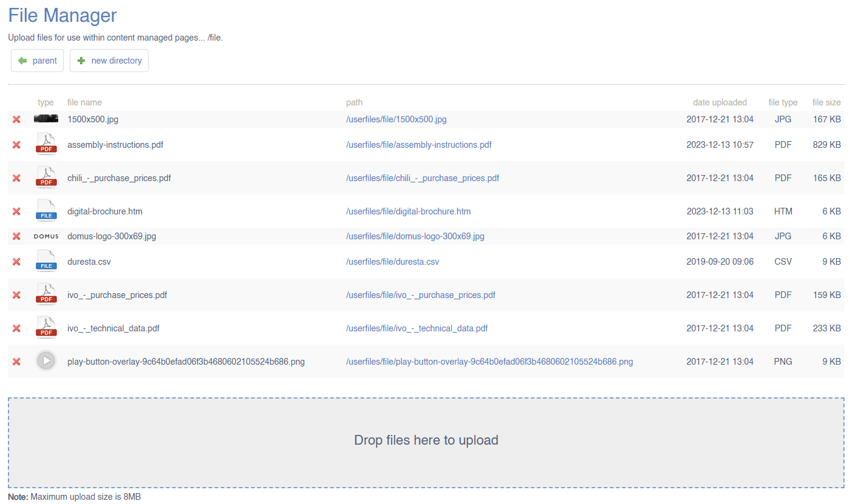Go to the parent directory
Image resolution: width=850 pixels, height=504 pixels.
pyautogui.click(x=38, y=61)
